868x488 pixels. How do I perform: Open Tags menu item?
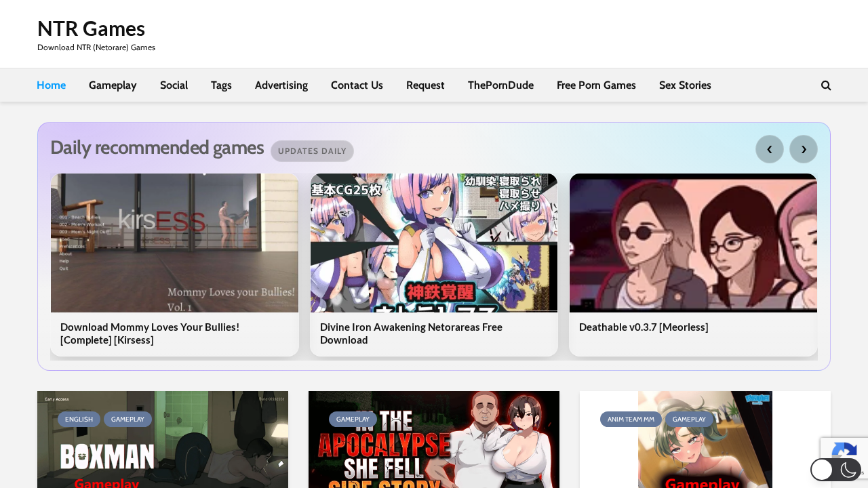tap(221, 85)
